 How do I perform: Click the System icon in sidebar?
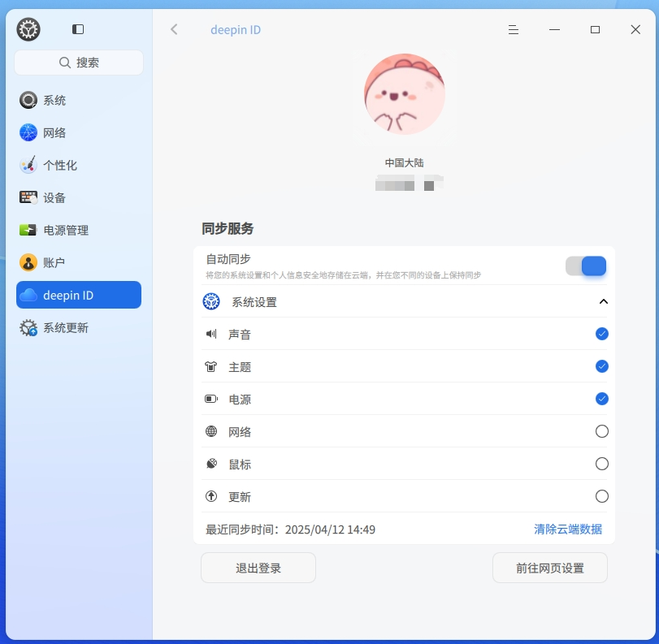coord(28,100)
